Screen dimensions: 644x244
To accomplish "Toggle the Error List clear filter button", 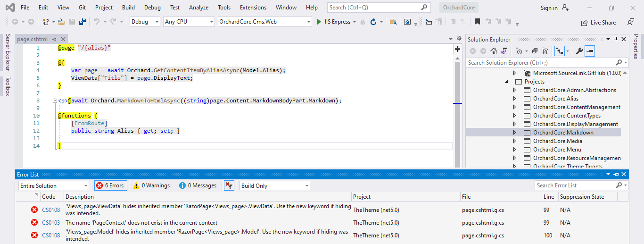I will coord(229,185).
